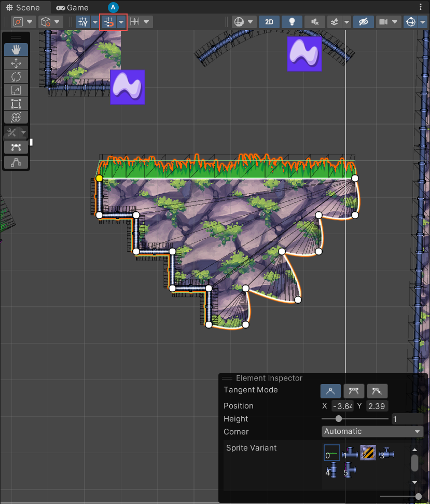Unmute scene audio

pos(314,22)
